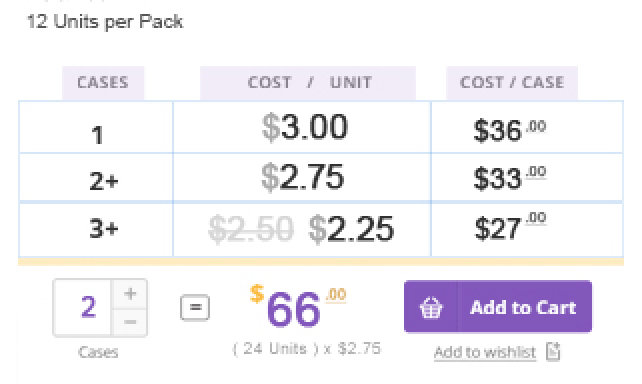Click the equals sign icon
This screenshot has width=642, height=384.
pos(195,307)
